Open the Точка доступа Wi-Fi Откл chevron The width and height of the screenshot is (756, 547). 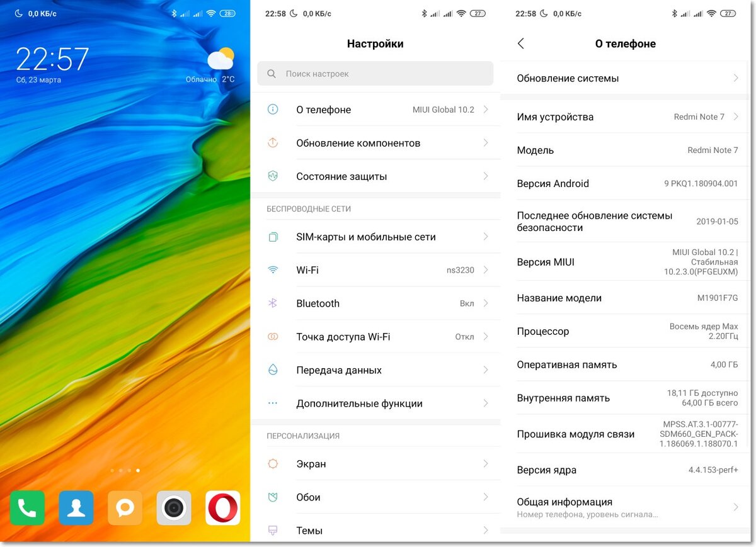tap(486, 336)
